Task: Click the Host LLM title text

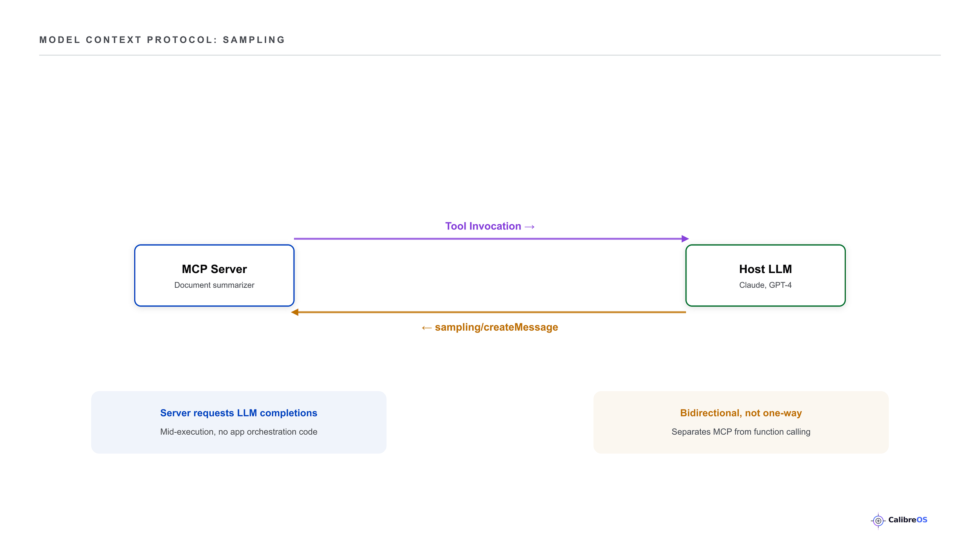Action: (x=766, y=269)
